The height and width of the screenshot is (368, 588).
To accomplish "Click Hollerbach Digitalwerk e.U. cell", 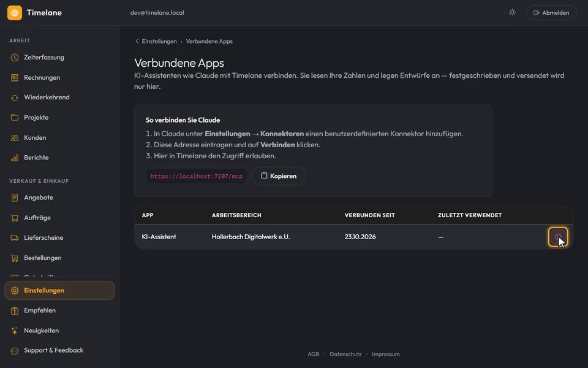I will (x=251, y=237).
